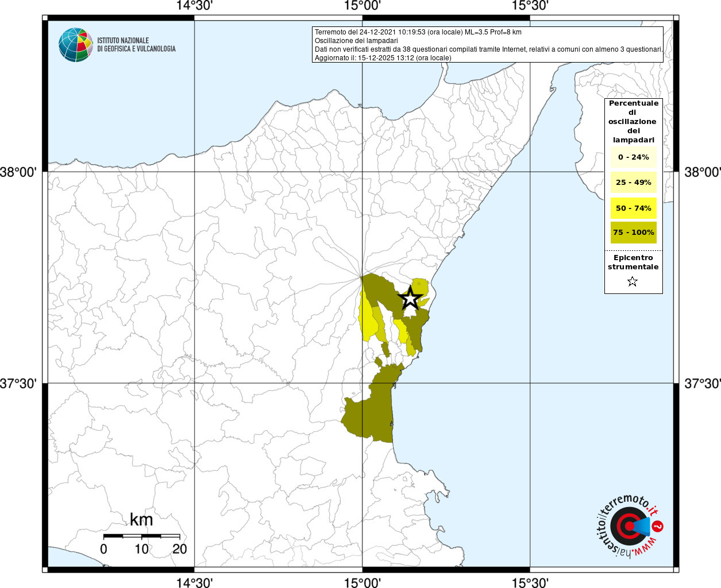Screen dimensions: 721x588
Task: Select the 50 - 74% legend swatch
Action: pos(633,208)
